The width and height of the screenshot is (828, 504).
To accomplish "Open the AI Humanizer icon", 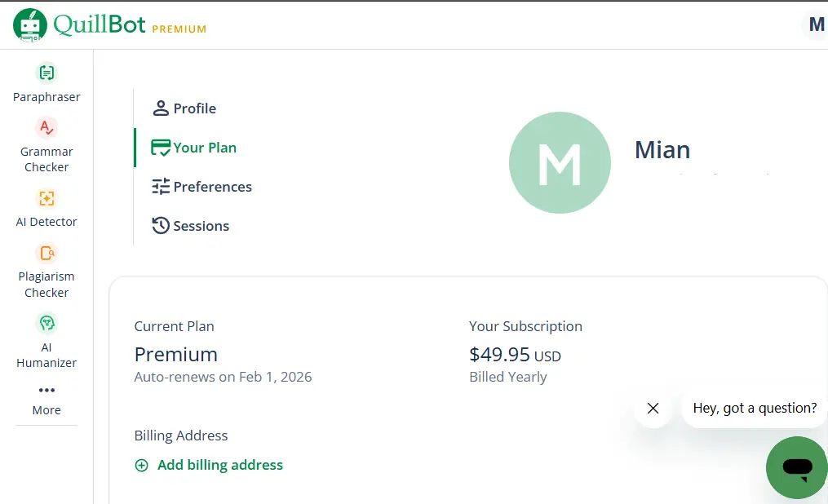I will [46, 323].
